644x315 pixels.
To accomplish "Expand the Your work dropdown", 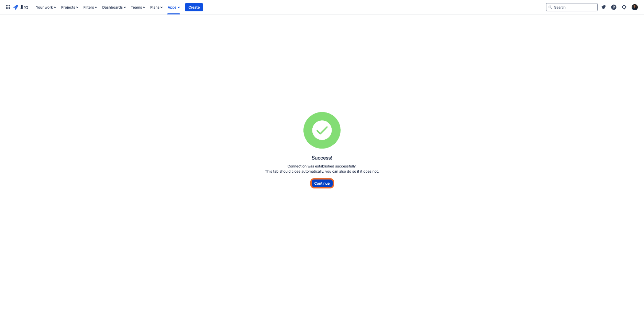I will coord(46,7).
